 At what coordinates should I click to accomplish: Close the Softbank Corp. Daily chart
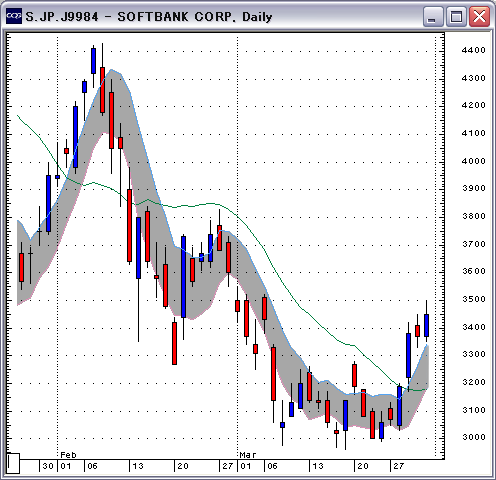[479, 16]
